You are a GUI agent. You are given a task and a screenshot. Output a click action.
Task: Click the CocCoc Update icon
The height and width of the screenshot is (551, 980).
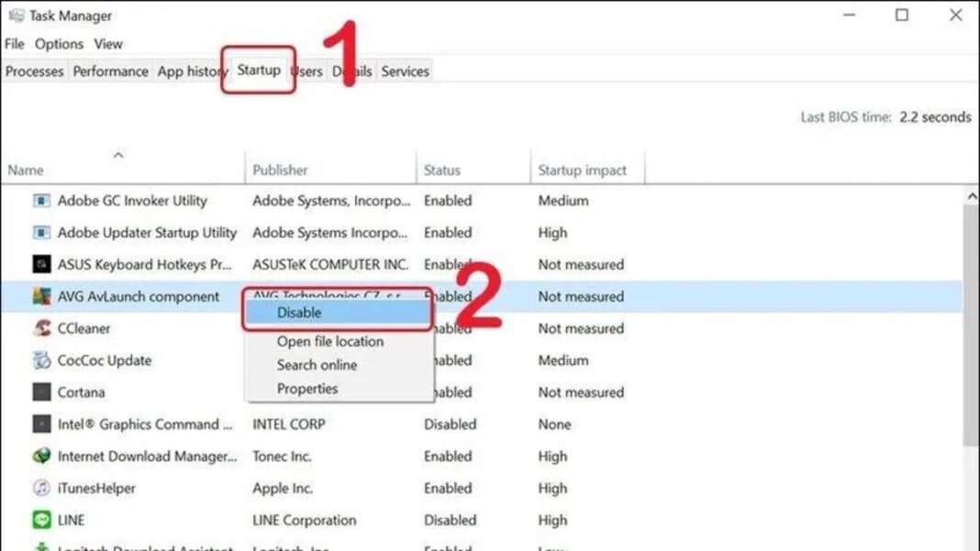pyautogui.click(x=41, y=359)
